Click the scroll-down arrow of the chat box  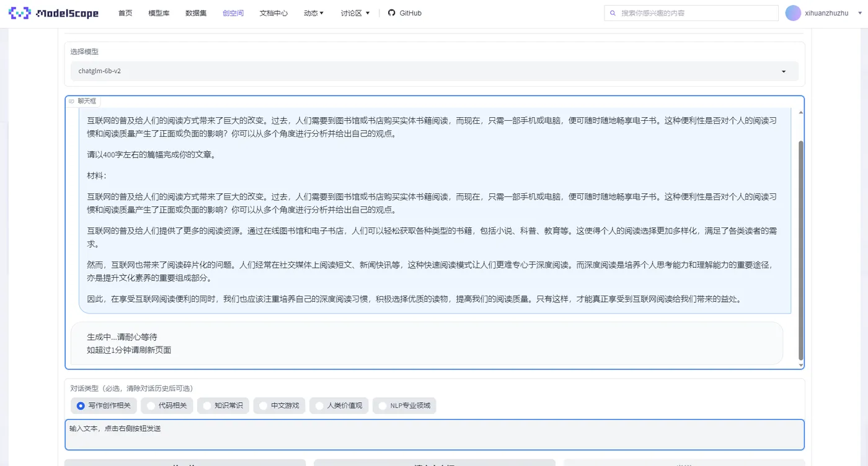point(800,365)
